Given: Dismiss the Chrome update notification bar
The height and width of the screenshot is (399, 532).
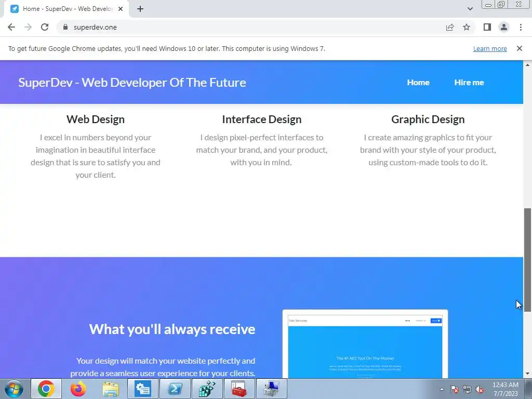Looking at the screenshot, I should tap(519, 48).
